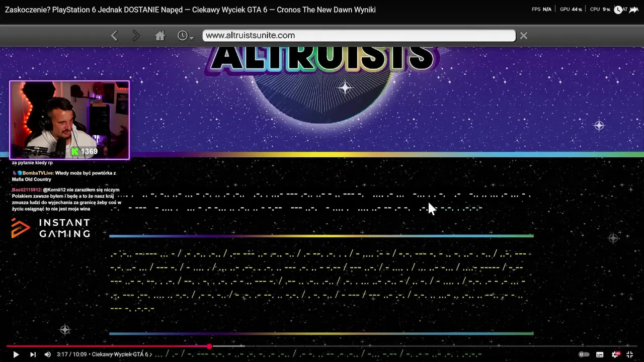This screenshot has width=644, height=362.
Task: Click the FPS N/A readout
Action: 541,10
